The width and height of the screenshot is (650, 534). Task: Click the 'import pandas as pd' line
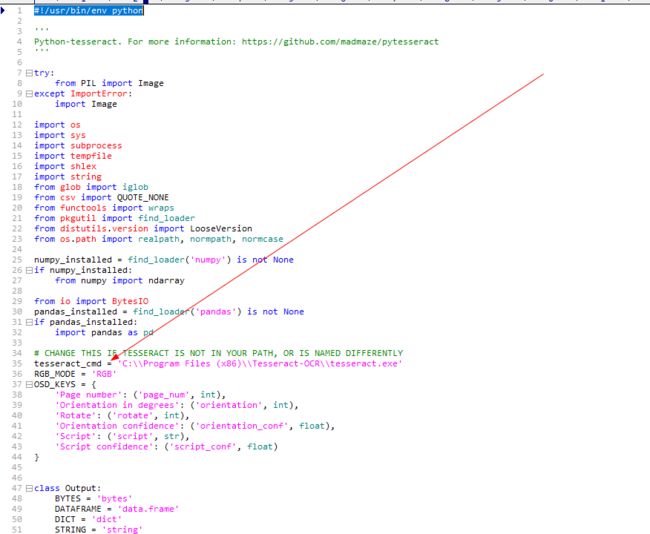click(104, 333)
